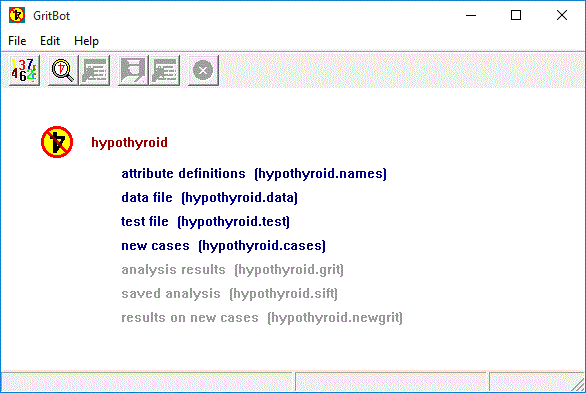Maximize the GritBot window

click(x=516, y=15)
